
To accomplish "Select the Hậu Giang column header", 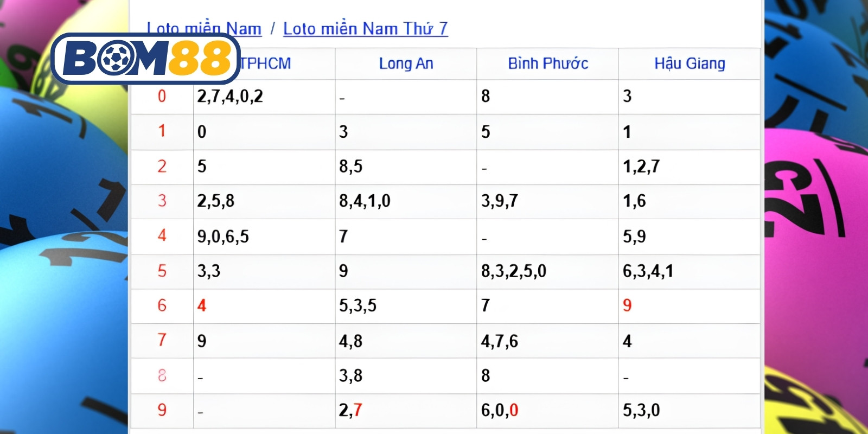I will click(x=690, y=63).
